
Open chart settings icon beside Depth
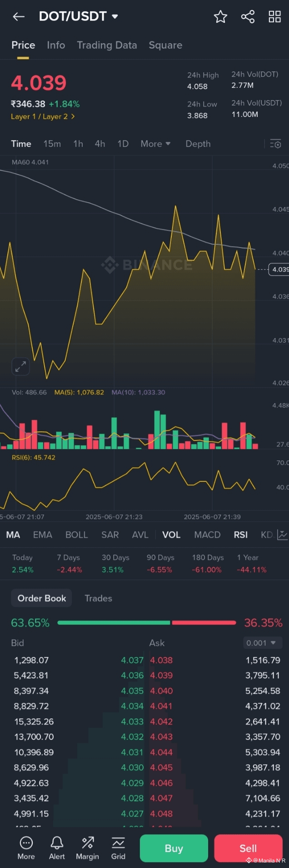275,144
